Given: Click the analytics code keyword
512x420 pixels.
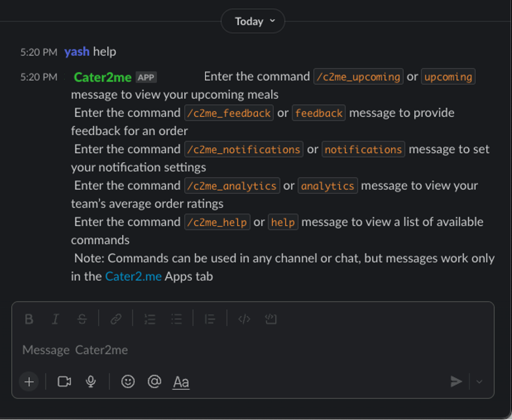Looking at the screenshot, I should tap(327, 186).
